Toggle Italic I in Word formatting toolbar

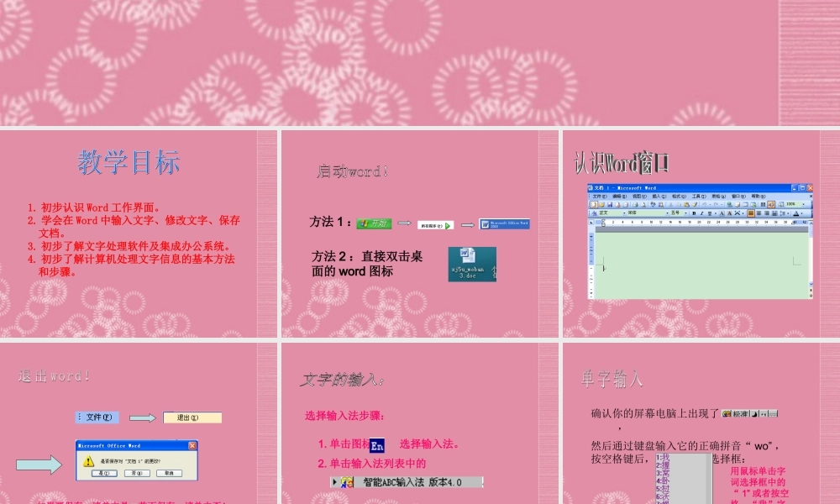pos(701,213)
